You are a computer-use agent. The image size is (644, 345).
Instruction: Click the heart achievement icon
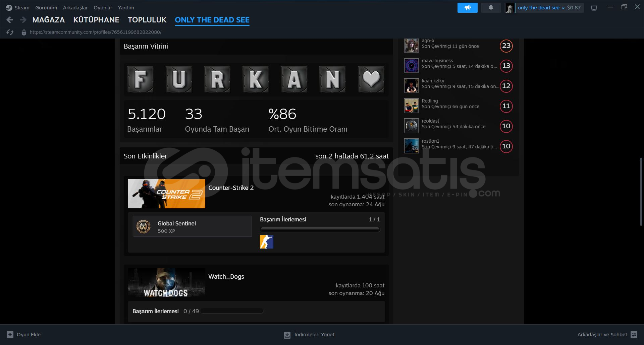(371, 79)
